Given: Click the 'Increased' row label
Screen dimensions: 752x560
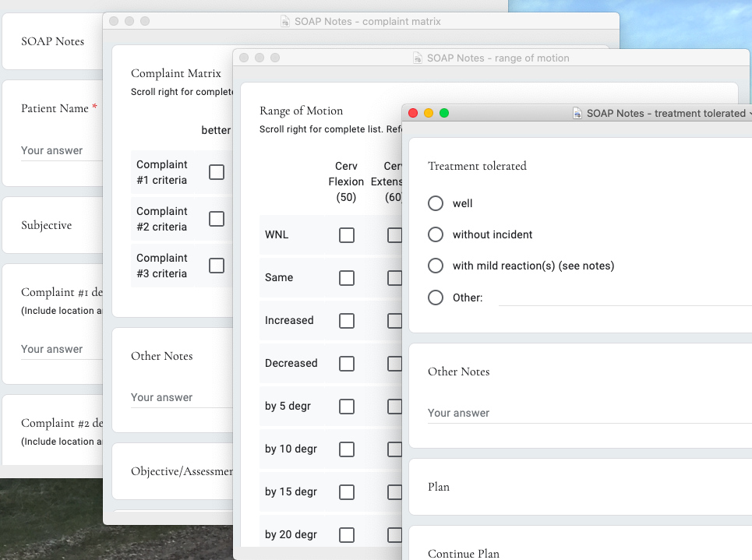Looking at the screenshot, I should tap(289, 320).
